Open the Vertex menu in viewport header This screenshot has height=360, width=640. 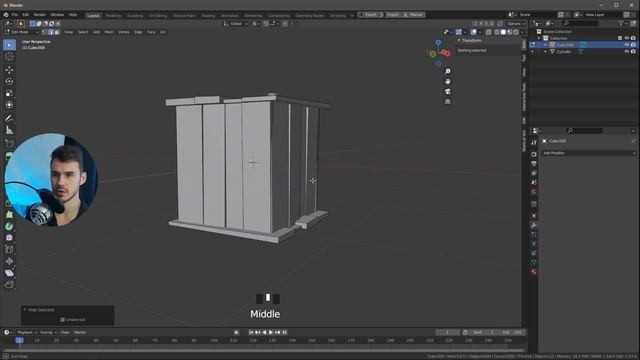pyautogui.click(x=124, y=32)
